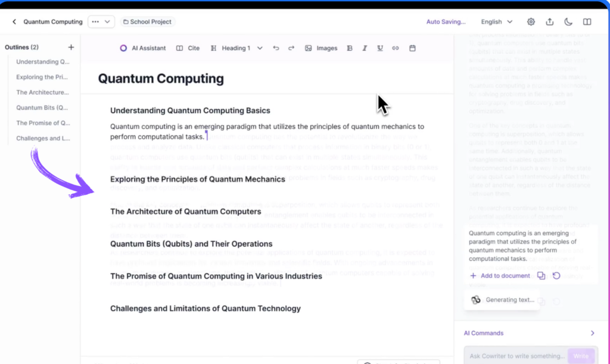Toggle italic formatting

365,48
